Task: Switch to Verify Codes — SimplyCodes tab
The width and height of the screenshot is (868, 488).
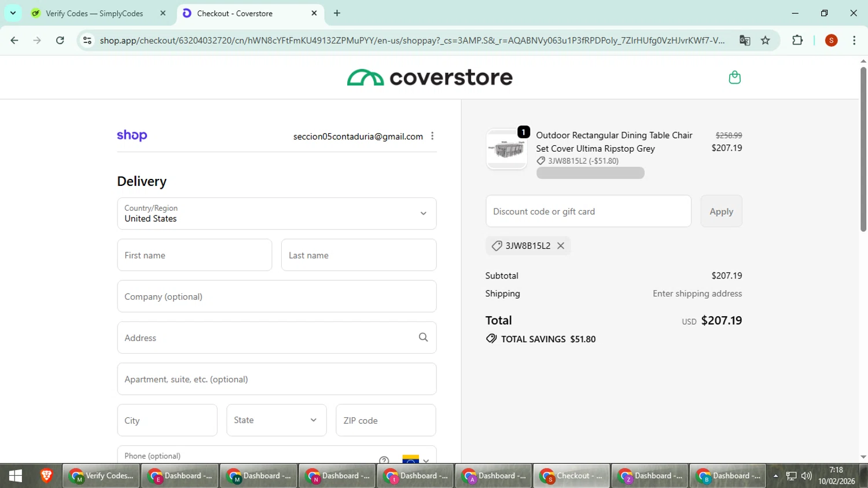Action: point(94,13)
